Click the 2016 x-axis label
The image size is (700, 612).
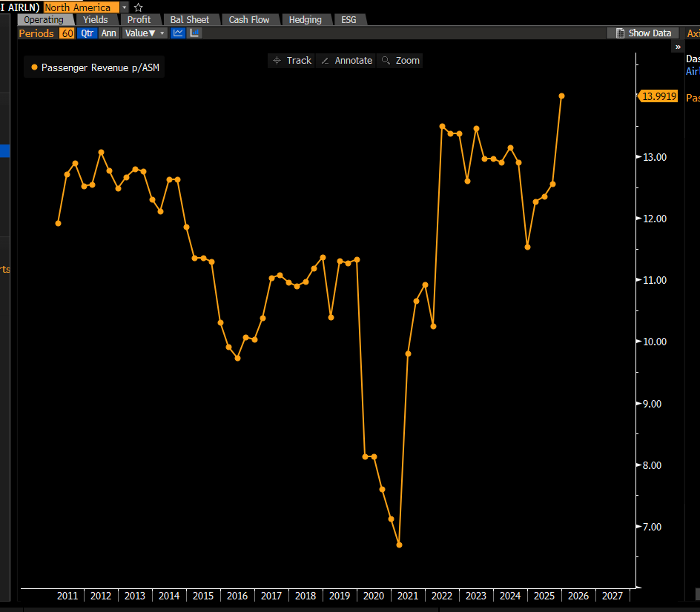pyautogui.click(x=237, y=596)
